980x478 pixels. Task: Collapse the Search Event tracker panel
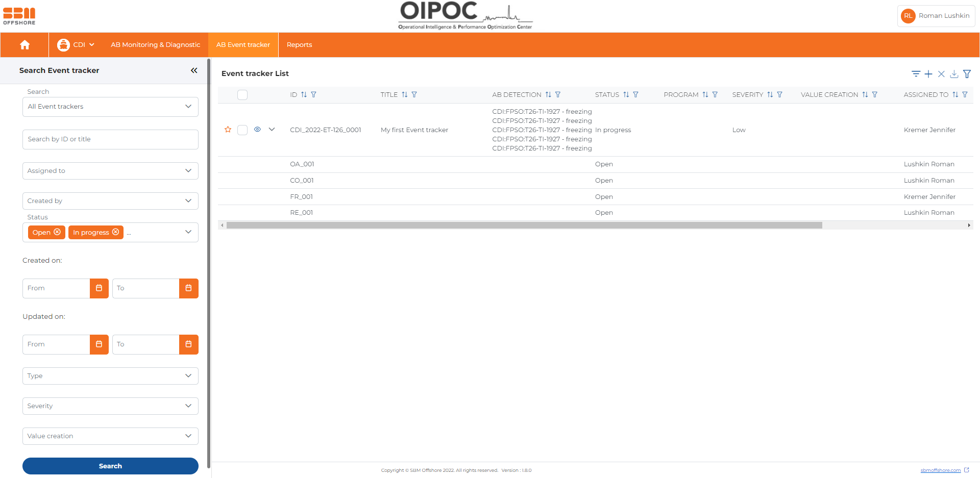pyautogui.click(x=194, y=70)
